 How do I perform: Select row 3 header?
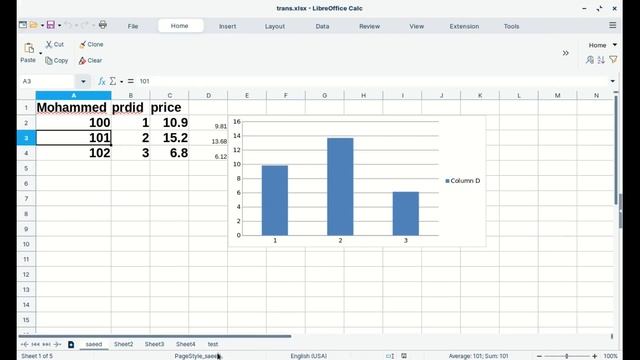click(26, 138)
